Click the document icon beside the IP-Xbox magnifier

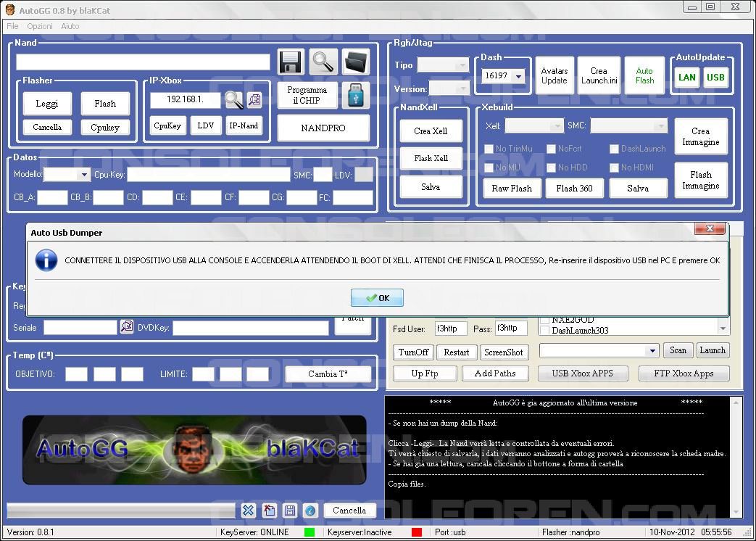point(254,100)
